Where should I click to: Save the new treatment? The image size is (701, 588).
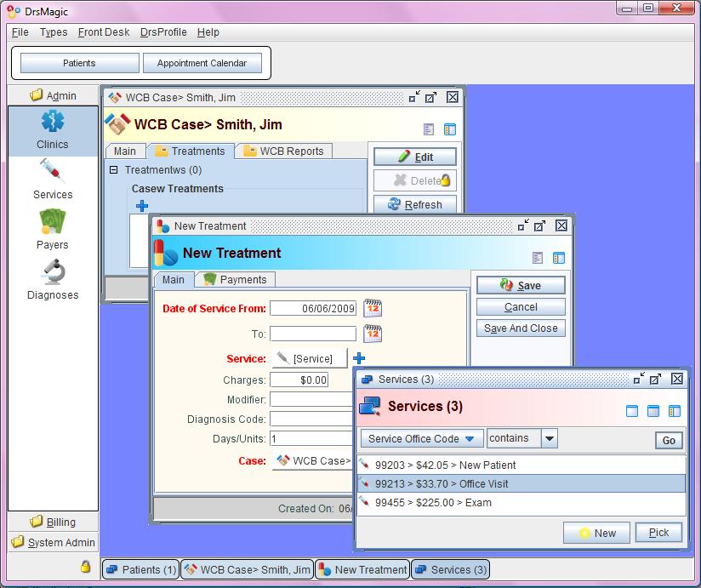click(521, 285)
